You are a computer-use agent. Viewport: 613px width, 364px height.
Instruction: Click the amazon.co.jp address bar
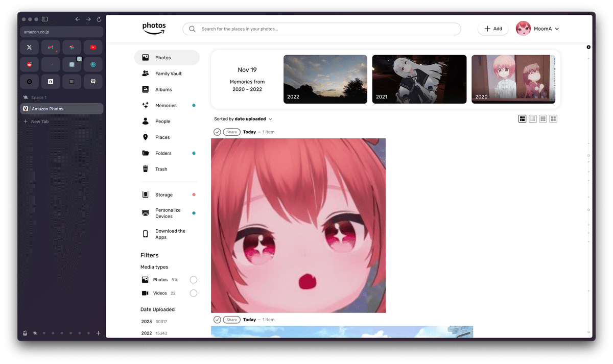pyautogui.click(x=62, y=32)
